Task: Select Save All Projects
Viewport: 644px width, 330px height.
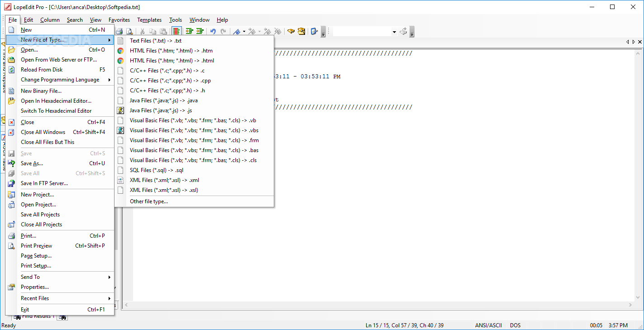Action: click(60, 215)
